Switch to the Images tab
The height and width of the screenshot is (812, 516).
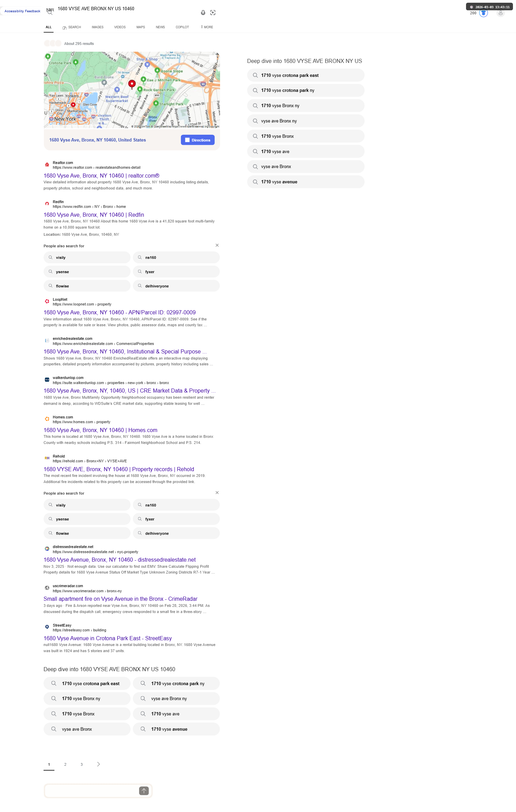pos(98,27)
